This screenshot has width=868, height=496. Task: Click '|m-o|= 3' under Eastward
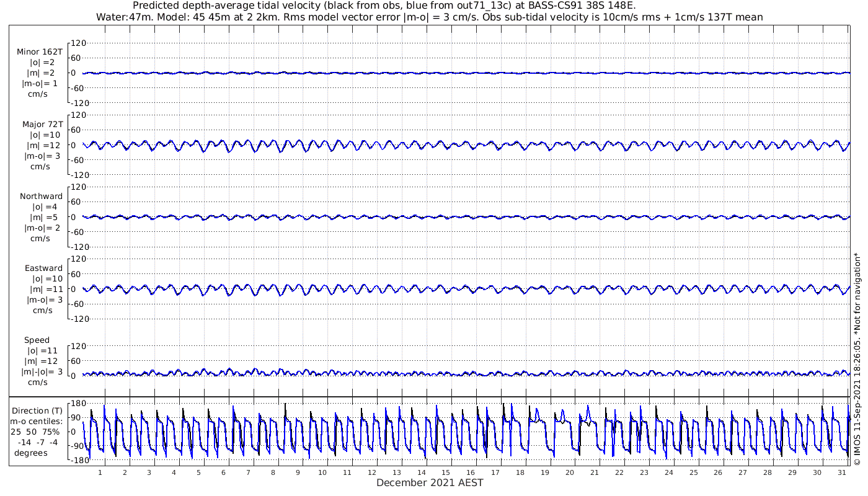pyautogui.click(x=45, y=299)
